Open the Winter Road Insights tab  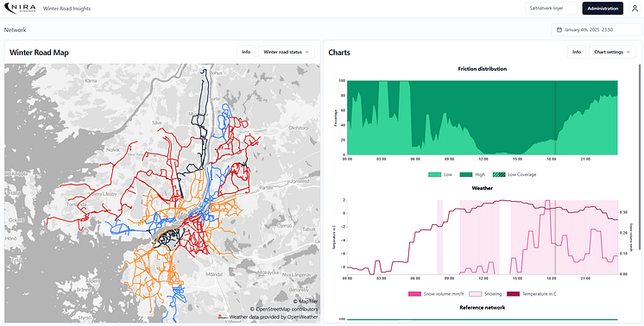[67, 9]
